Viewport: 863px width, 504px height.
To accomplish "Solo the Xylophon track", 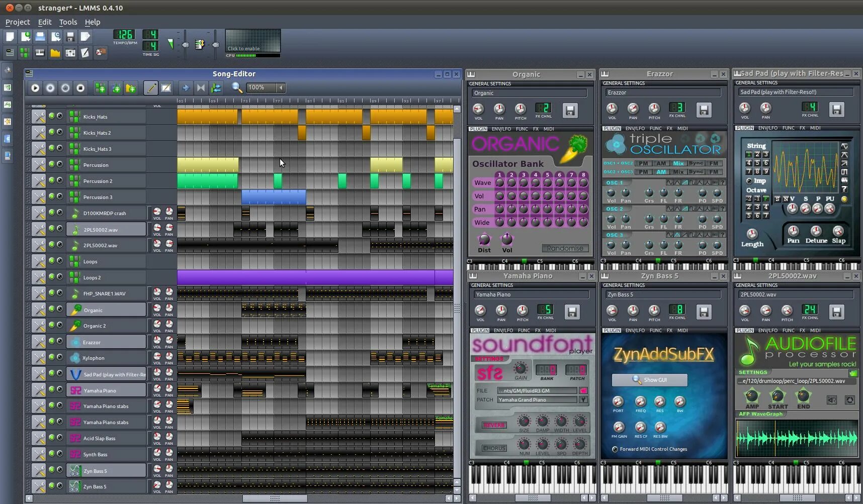I will [x=59, y=357].
